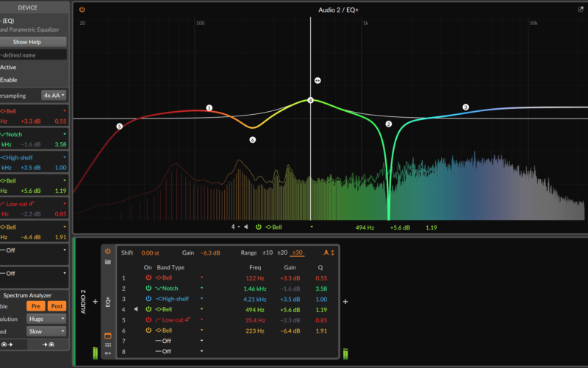Image resolution: width=588 pixels, height=368 pixels.
Task: Select low-cut node 5 on the curve
Action: (119, 127)
